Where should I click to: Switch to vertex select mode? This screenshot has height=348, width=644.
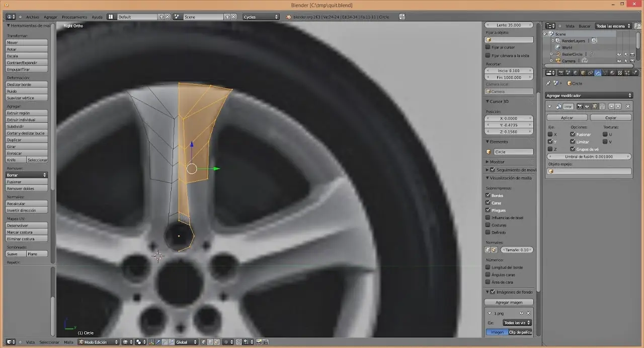(x=203, y=342)
